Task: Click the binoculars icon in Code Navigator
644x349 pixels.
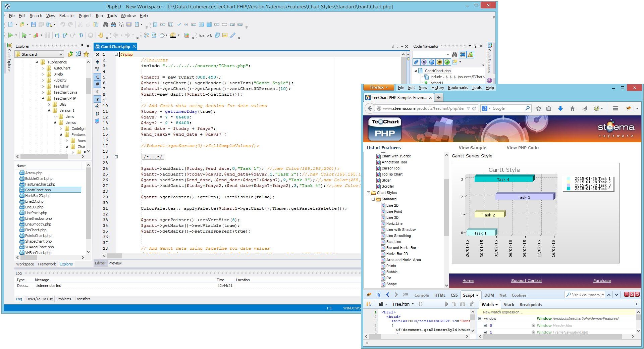Action: coord(454,55)
